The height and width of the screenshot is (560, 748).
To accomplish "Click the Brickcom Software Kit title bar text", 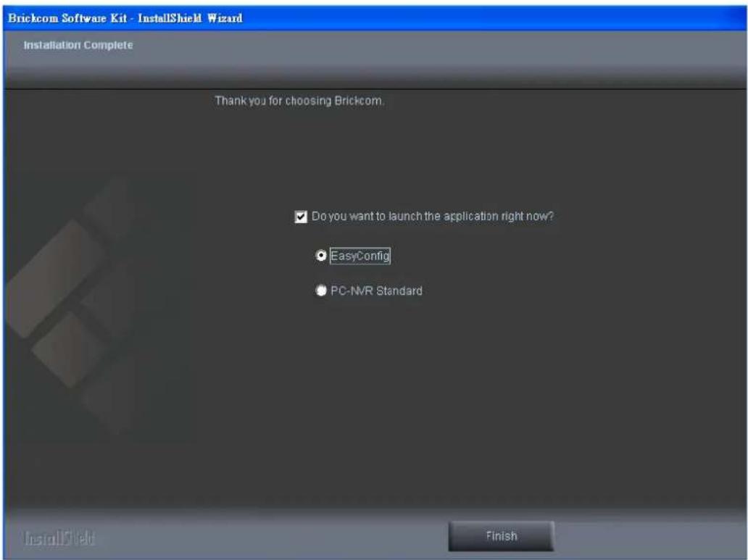I will [125, 19].
